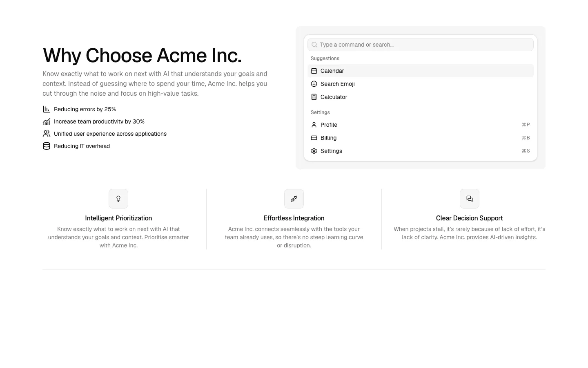Click the gear icon beside Settings

click(314, 151)
